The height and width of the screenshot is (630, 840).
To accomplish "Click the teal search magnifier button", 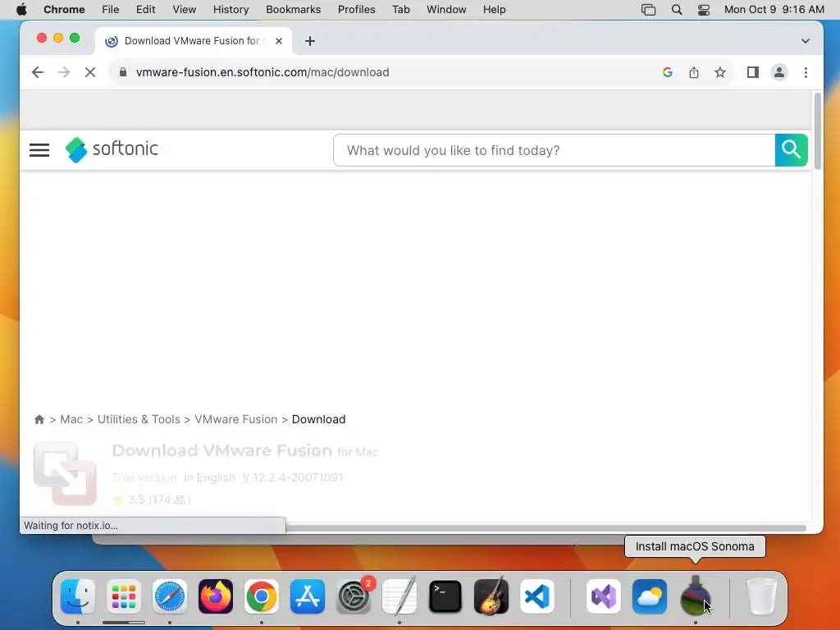I will point(792,150).
